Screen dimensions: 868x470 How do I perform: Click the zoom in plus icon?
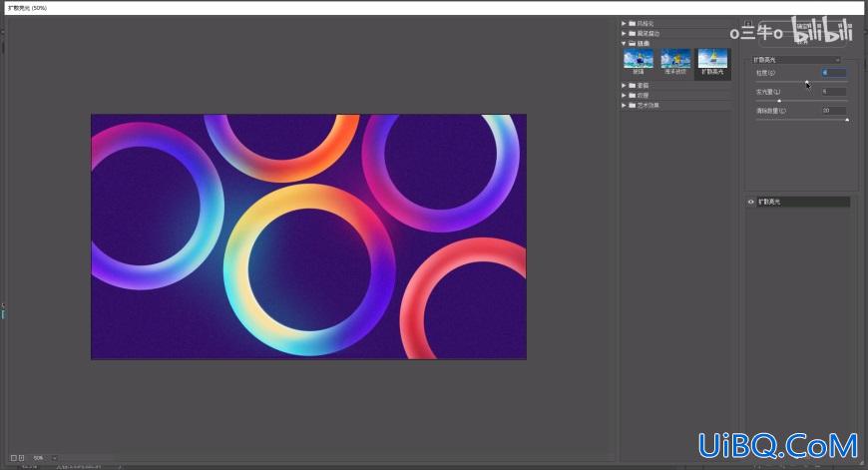pos(22,458)
